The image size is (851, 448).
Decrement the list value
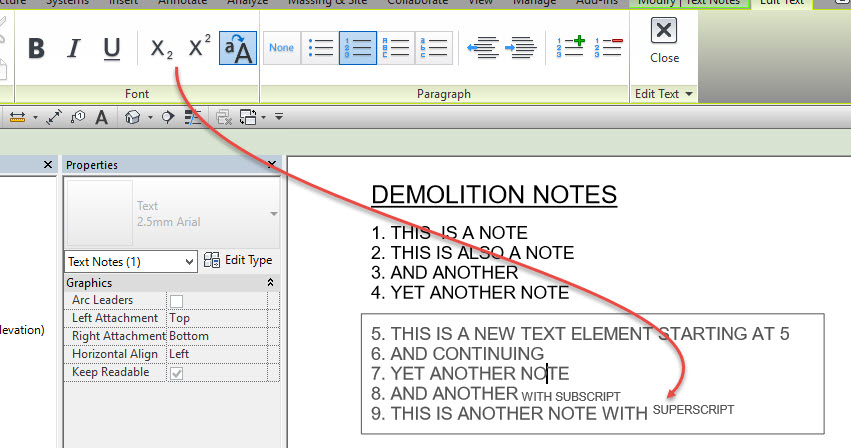click(x=608, y=47)
